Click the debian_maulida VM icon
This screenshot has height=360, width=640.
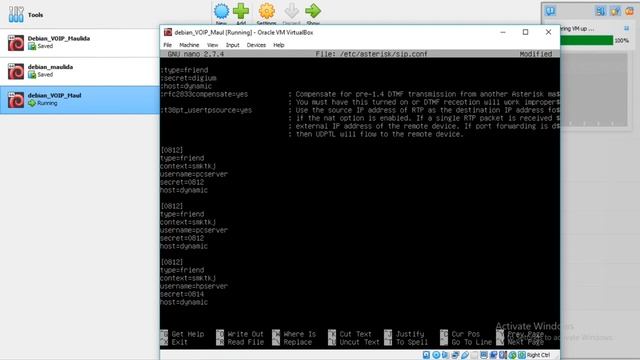click(16, 71)
